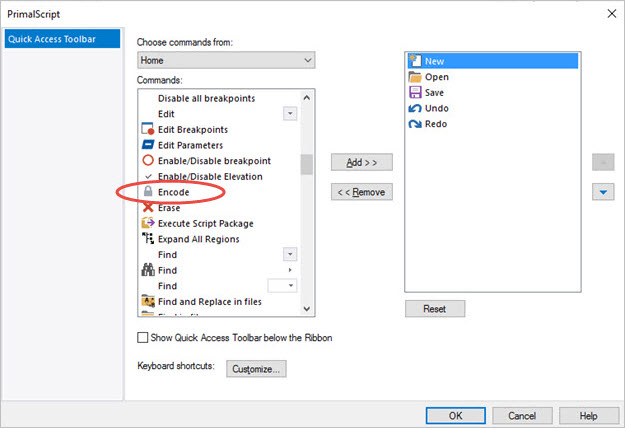Click the Redo arrow icon
The height and width of the screenshot is (428, 625).
[x=415, y=124]
